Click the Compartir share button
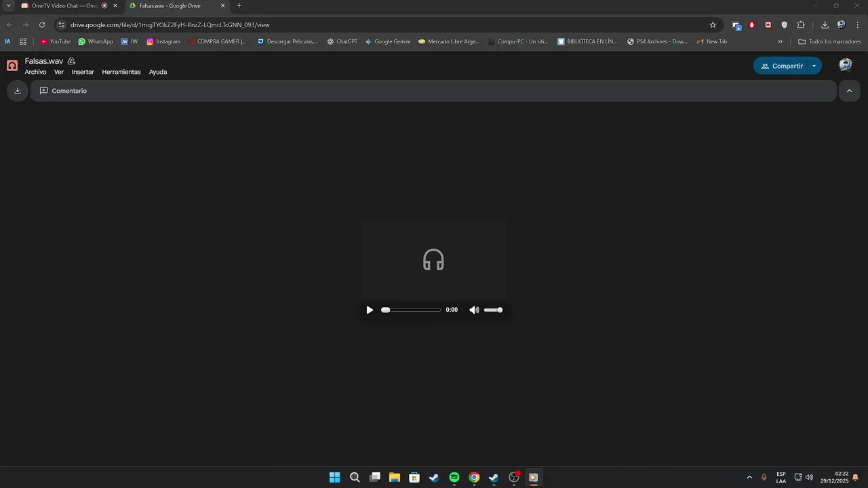This screenshot has width=868, height=488. (782, 66)
